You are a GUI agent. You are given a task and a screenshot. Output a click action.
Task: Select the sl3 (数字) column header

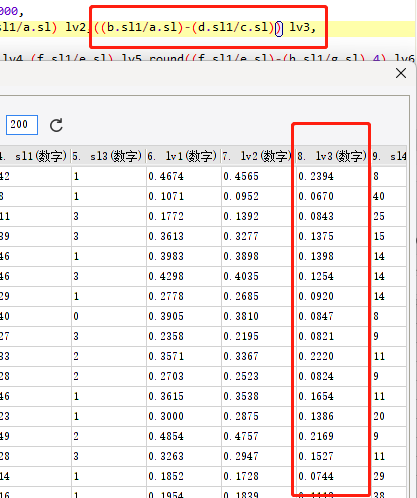(x=108, y=156)
